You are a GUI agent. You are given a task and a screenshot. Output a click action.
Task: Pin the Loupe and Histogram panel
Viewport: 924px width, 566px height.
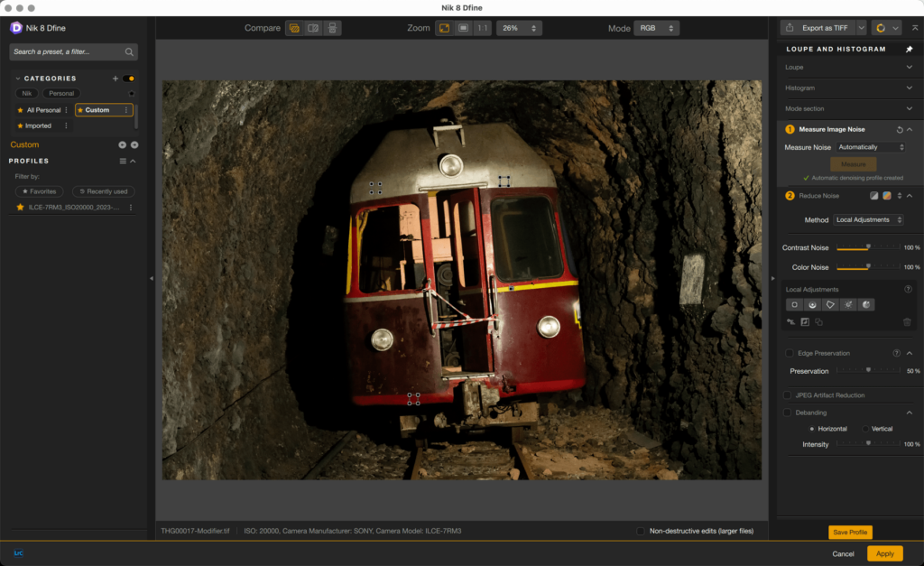tap(909, 50)
